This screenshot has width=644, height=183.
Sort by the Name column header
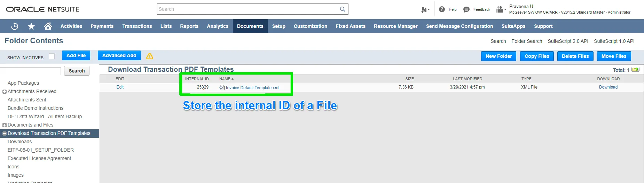pyautogui.click(x=226, y=79)
